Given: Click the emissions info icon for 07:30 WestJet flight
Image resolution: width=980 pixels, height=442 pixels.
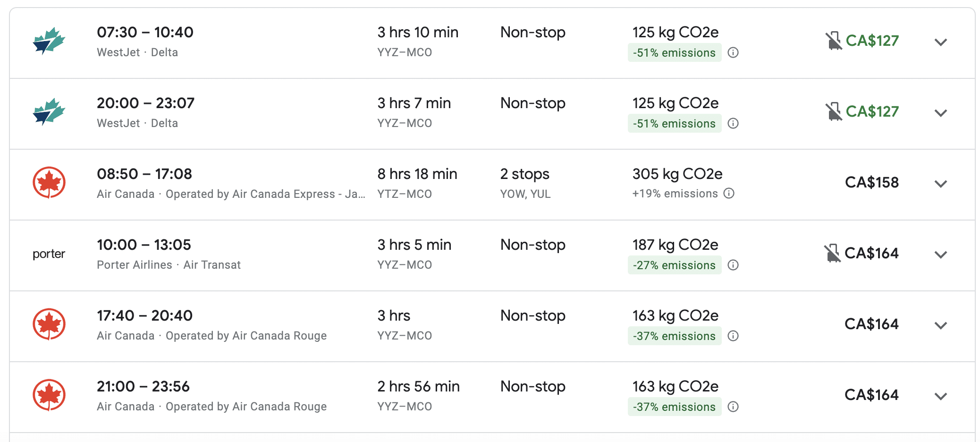Looking at the screenshot, I should click(733, 52).
